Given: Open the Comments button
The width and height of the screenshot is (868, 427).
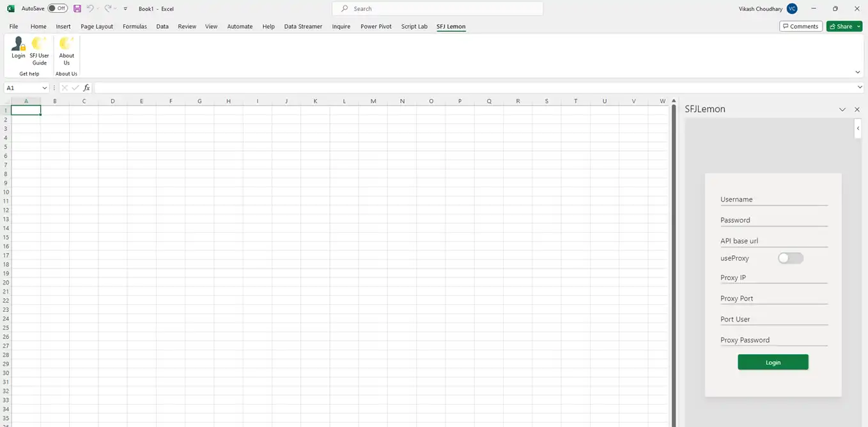Looking at the screenshot, I should tap(801, 26).
